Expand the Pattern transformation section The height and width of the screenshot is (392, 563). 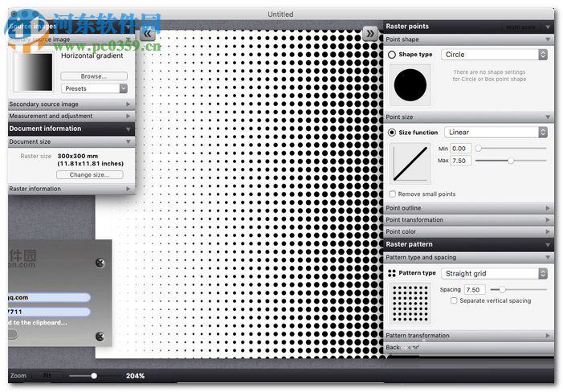click(469, 336)
